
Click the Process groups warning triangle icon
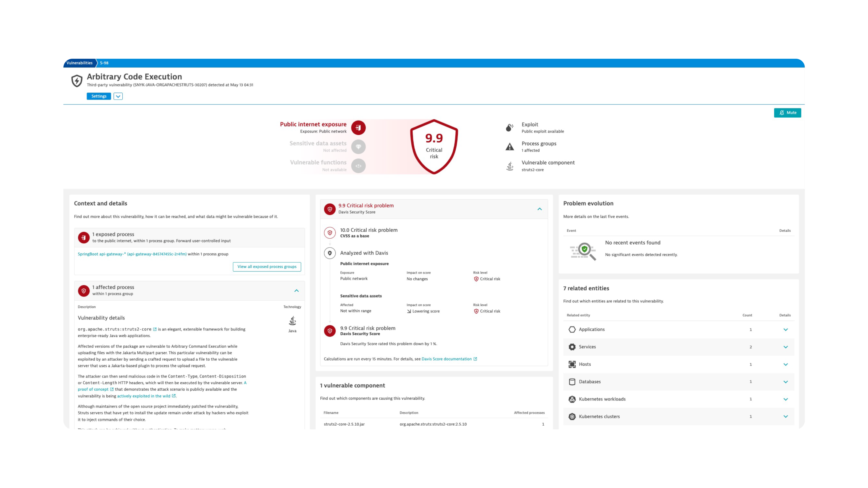coord(509,147)
